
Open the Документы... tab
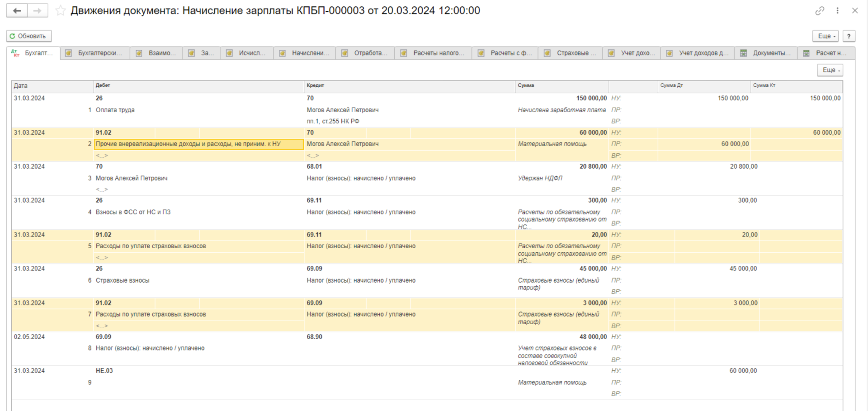pos(766,53)
